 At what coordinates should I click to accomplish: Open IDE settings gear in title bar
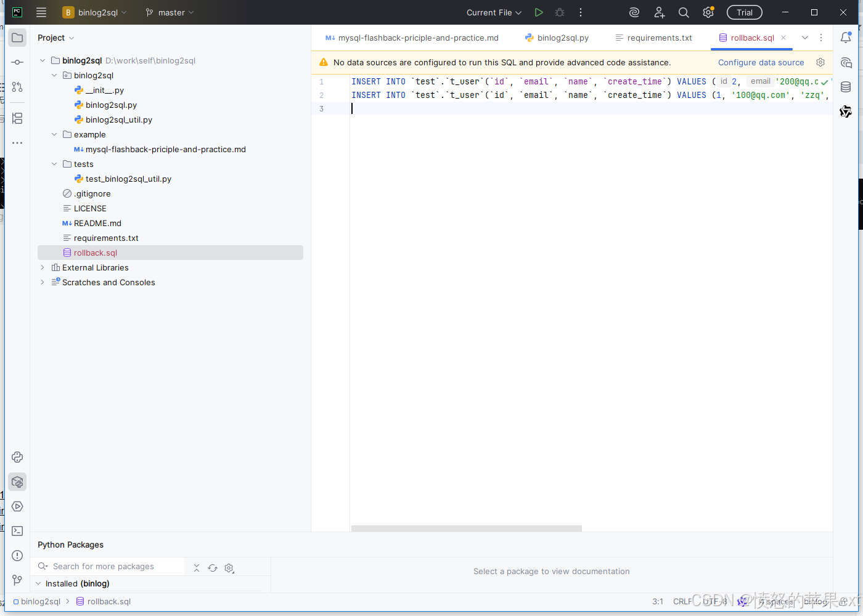[708, 12]
